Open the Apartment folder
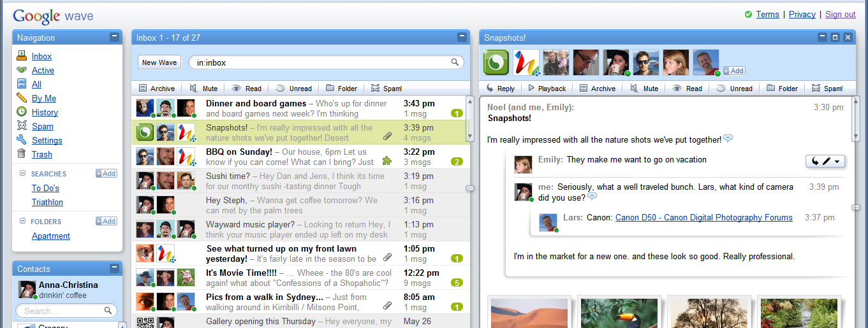The width and height of the screenshot is (868, 328). [x=51, y=236]
